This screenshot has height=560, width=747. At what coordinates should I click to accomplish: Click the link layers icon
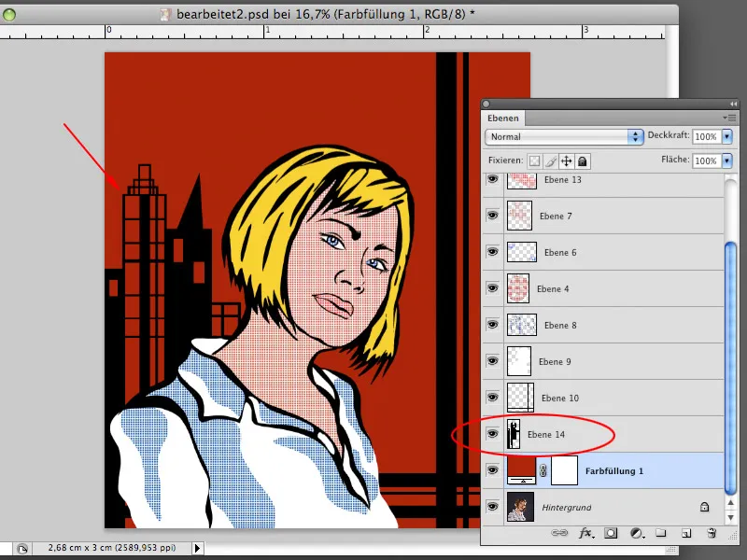point(559,533)
